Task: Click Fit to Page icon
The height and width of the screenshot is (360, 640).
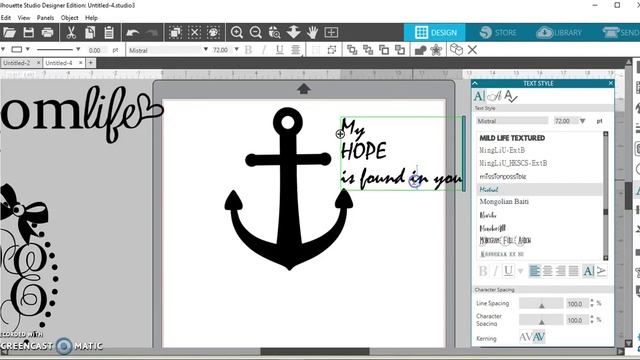Action: tap(331, 32)
